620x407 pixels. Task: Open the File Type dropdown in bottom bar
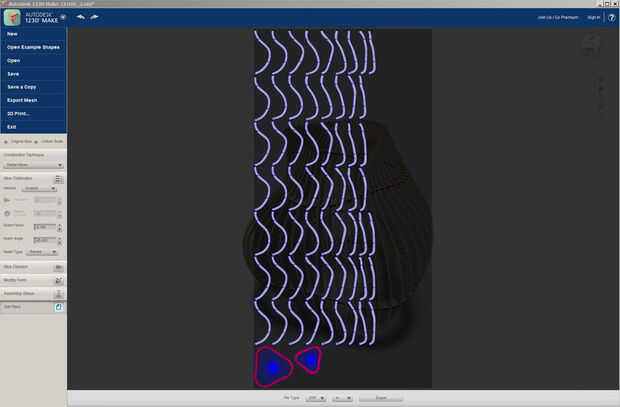315,398
